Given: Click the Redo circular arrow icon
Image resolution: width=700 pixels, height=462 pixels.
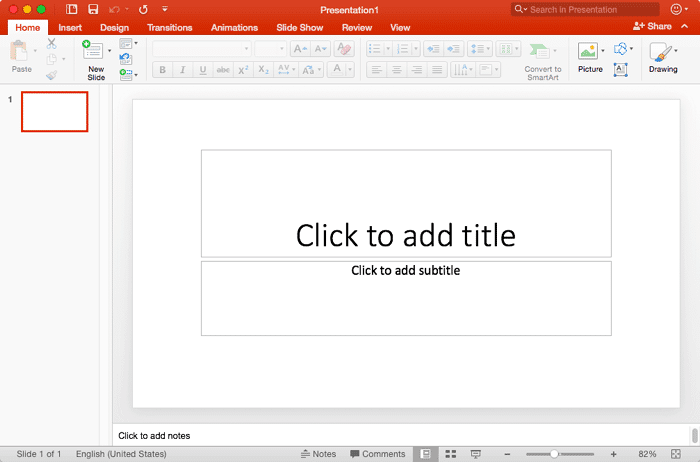Looking at the screenshot, I should (x=143, y=9).
